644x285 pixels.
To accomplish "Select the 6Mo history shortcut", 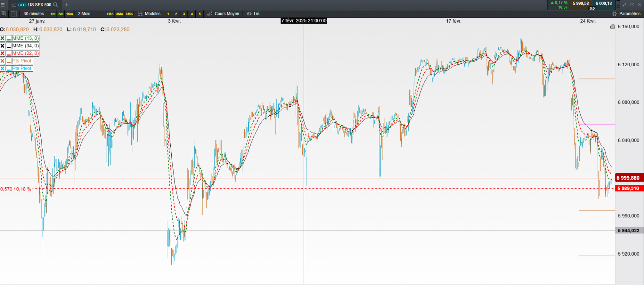I will coord(129,14).
